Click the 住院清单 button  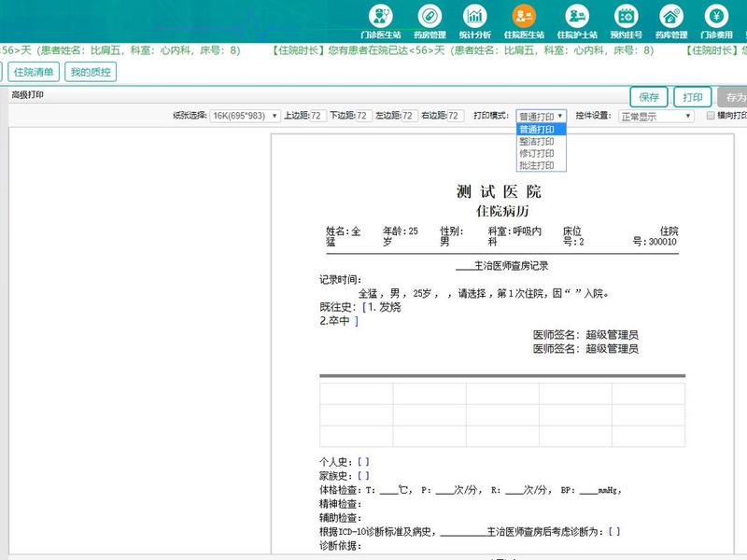34,72
